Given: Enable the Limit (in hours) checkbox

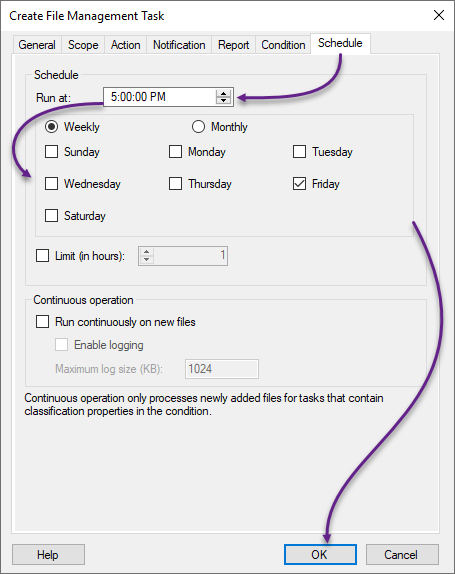Looking at the screenshot, I should pyautogui.click(x=42, y=256).
